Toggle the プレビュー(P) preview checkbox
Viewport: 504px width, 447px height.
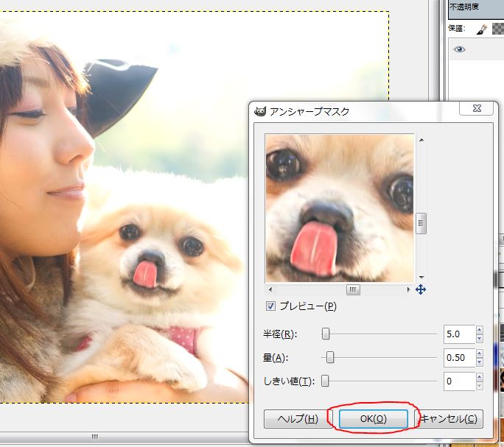click(270, 306)
